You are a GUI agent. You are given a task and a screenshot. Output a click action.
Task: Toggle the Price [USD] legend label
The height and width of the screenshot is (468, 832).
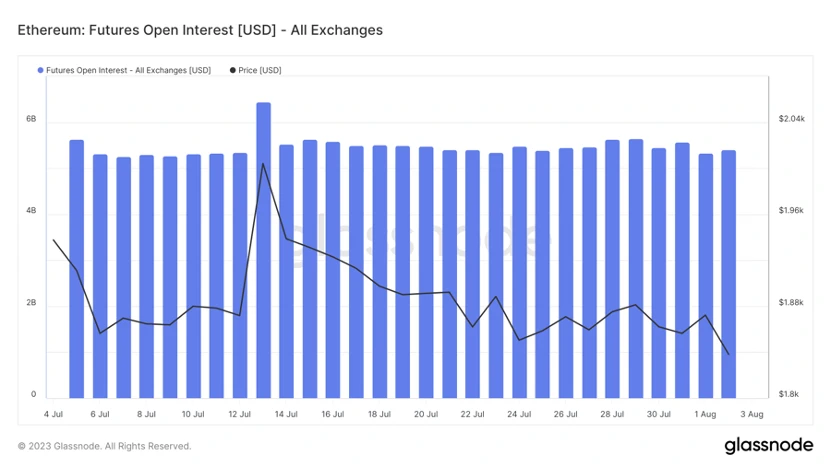tap(260, 71)
